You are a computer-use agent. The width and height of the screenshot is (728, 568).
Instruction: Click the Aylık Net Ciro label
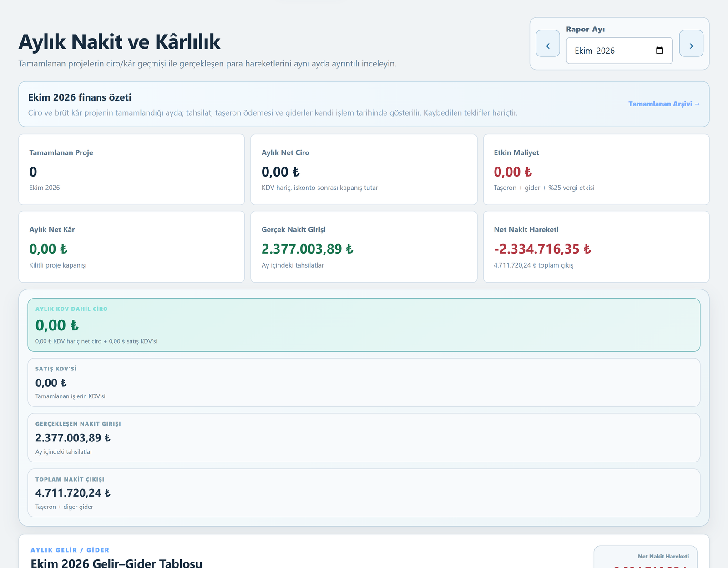[285, 152]
